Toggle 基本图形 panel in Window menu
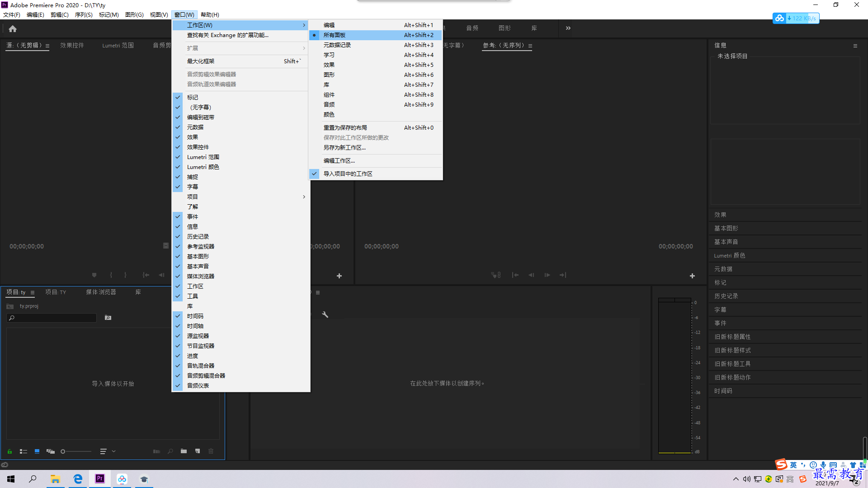Image resolution: width=868 pixels, height=488 pixels. [241, 256]
